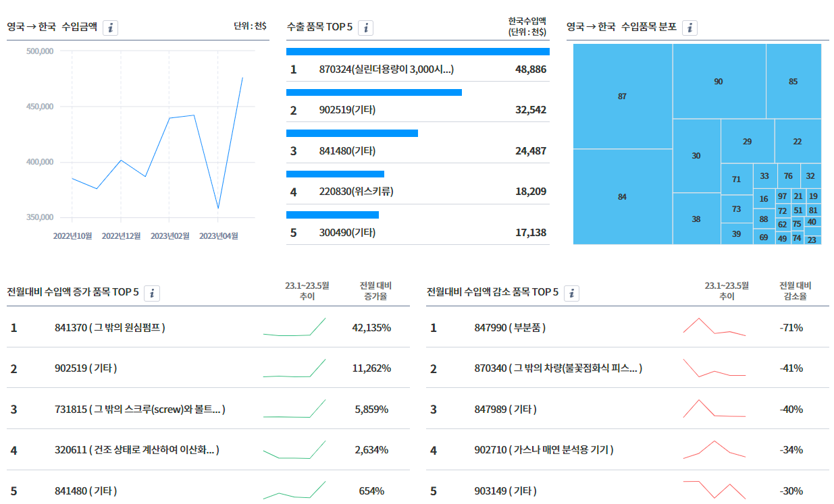The image size is (834, 504).
Task: Select treemap block labeled 87
Action: tap(623, 96)
